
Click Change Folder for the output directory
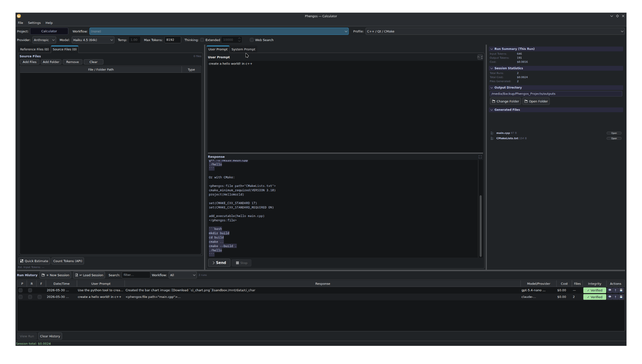click(x=505, y=101)
